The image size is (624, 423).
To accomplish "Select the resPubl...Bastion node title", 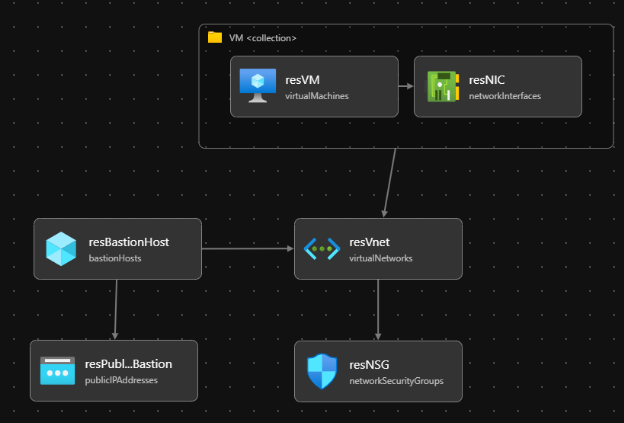I will 129,364.
